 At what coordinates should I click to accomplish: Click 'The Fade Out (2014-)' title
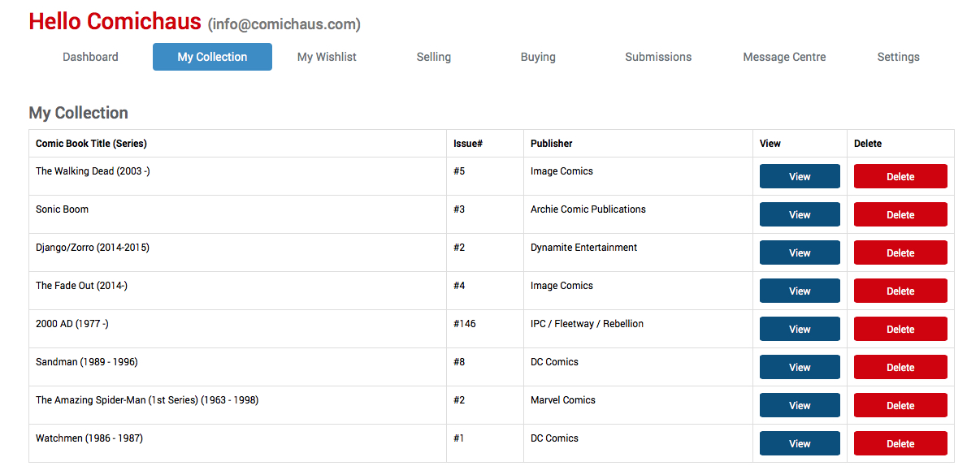(81, 286)
